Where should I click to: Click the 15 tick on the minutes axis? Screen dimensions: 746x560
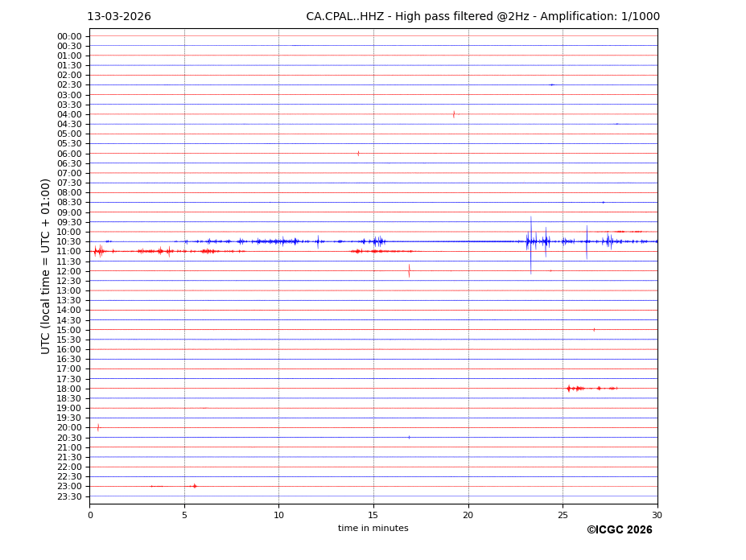tap(373, 515)
